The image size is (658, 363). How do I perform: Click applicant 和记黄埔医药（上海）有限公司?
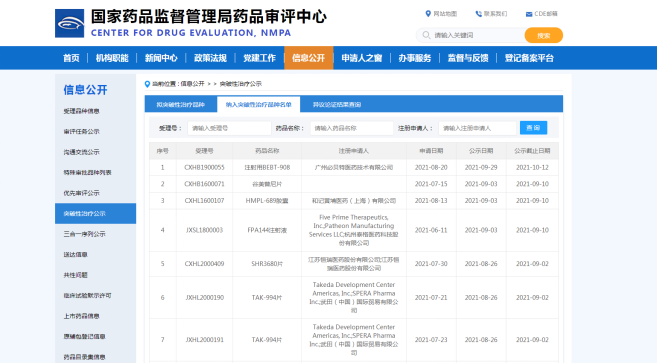click(x=354, y=201)
